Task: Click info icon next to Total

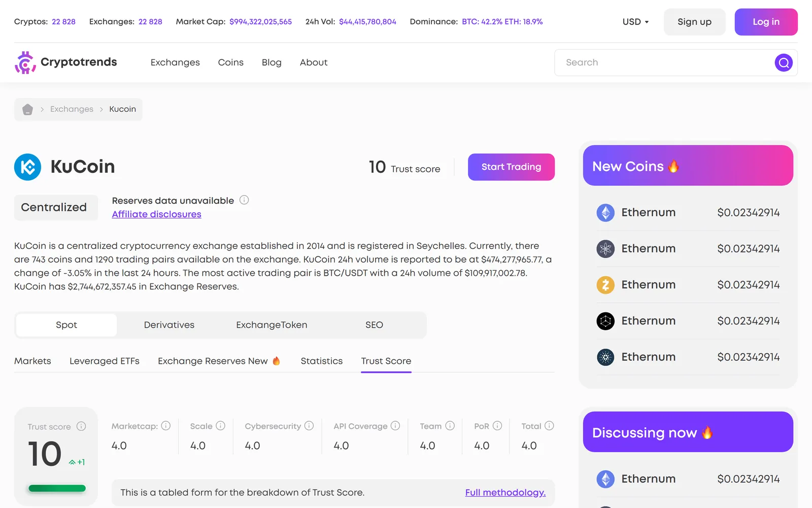Action: click(549, 426)
